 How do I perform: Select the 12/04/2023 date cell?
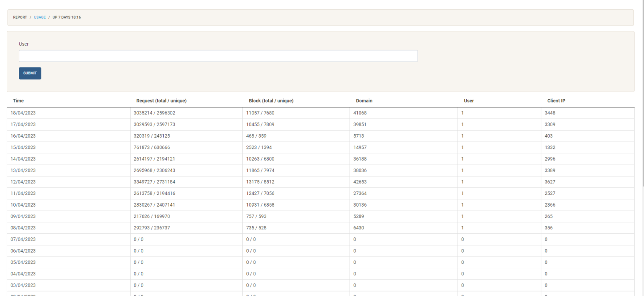point(23,182)
